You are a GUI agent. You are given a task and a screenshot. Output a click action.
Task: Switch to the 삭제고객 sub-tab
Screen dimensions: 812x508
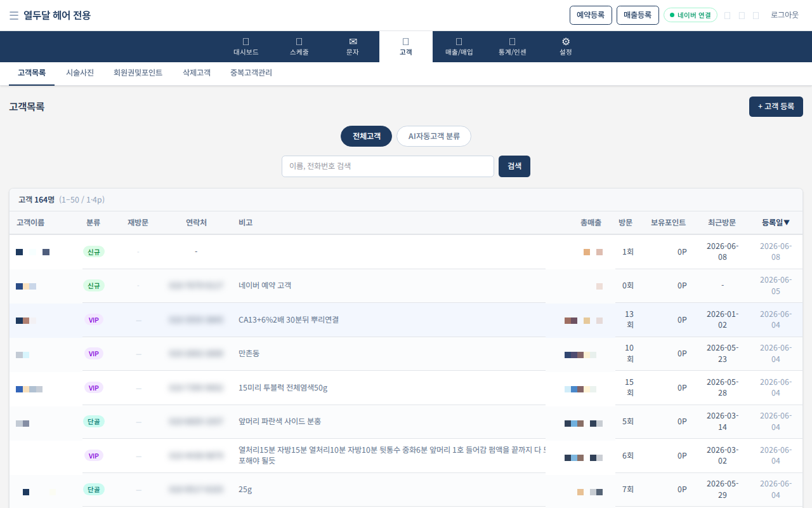pos(197,73)
